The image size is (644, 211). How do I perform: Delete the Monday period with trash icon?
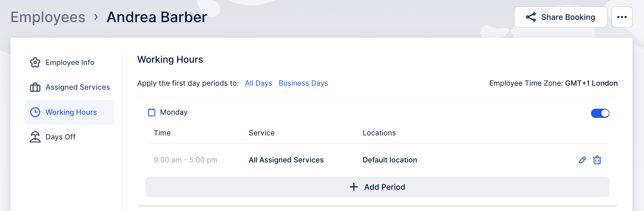(597, 160)
